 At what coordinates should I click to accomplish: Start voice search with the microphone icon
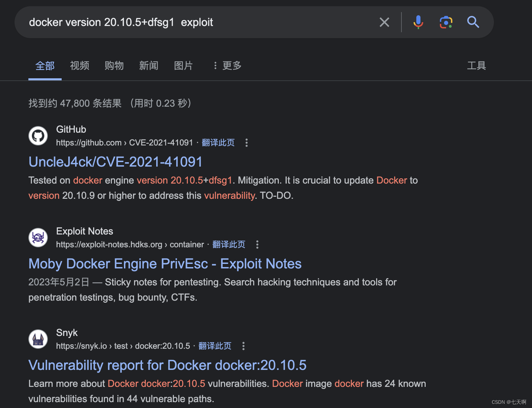click(x=418, y=22)
